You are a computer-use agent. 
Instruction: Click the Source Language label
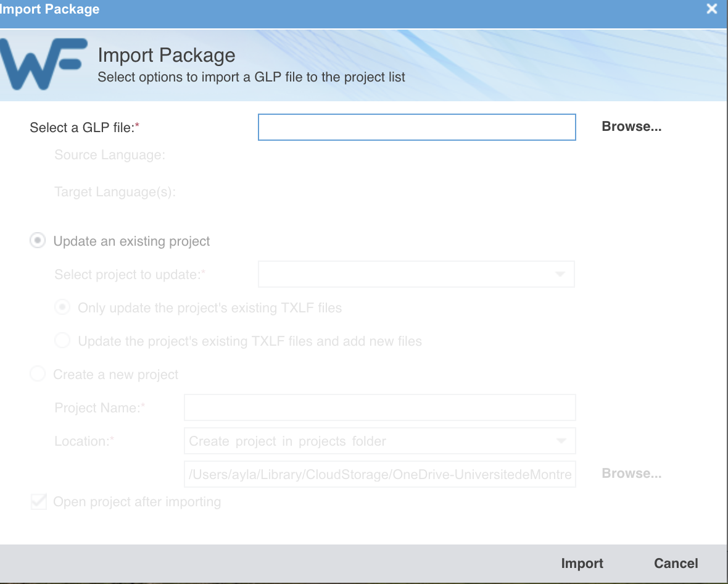pos(110,155)
